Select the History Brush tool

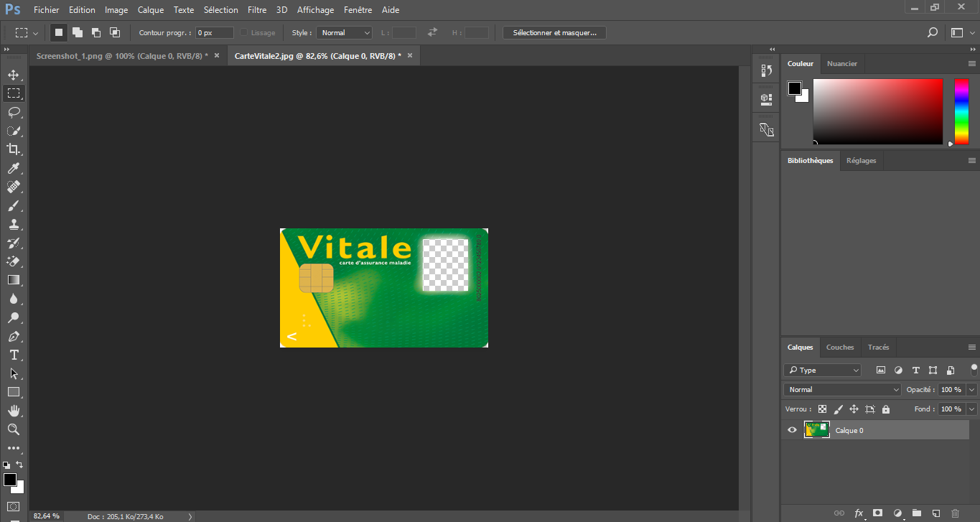(x=13, y=243)
